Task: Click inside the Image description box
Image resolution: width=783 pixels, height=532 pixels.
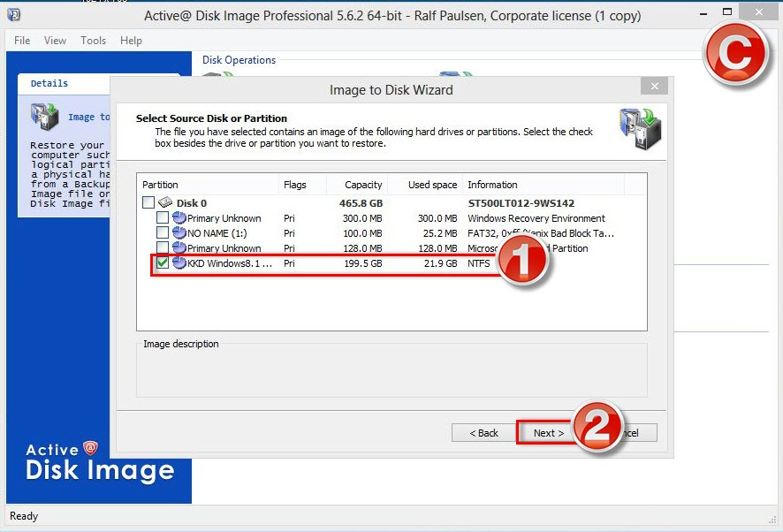Action: point(391,372)
